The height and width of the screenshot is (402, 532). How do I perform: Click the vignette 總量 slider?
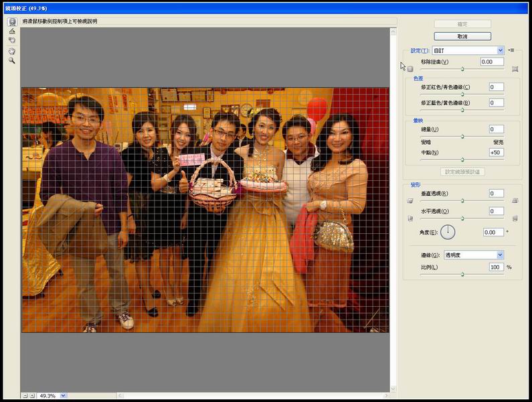pyautogui.click(x=462, y=137)
